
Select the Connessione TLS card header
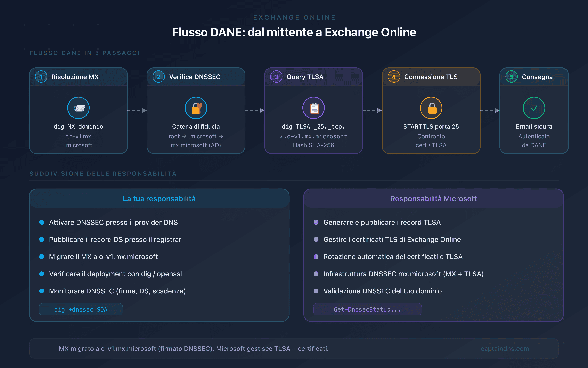pyautogui.click(x=431, y=77)
